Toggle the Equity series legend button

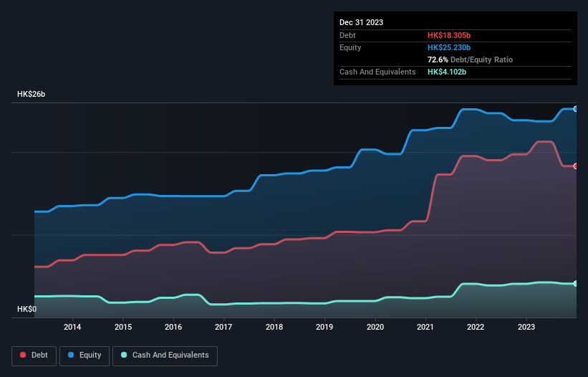click(x=85, y=355)
